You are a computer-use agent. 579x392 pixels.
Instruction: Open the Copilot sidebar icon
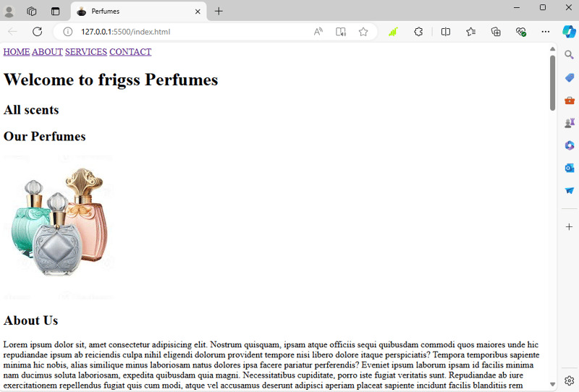pos(569,32)
